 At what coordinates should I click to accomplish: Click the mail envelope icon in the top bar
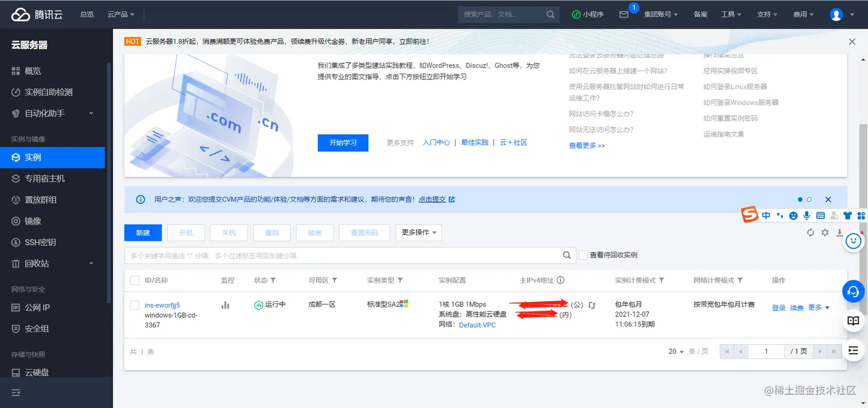(x=625, y=14)
